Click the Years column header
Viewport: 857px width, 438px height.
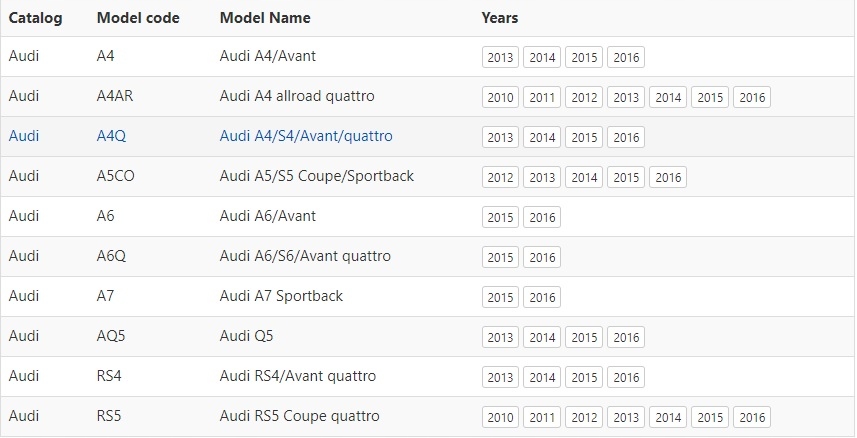coord(500,18)
